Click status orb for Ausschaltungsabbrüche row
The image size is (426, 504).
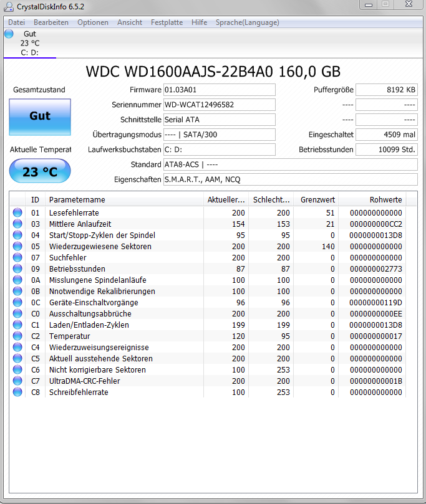point(17,313)
